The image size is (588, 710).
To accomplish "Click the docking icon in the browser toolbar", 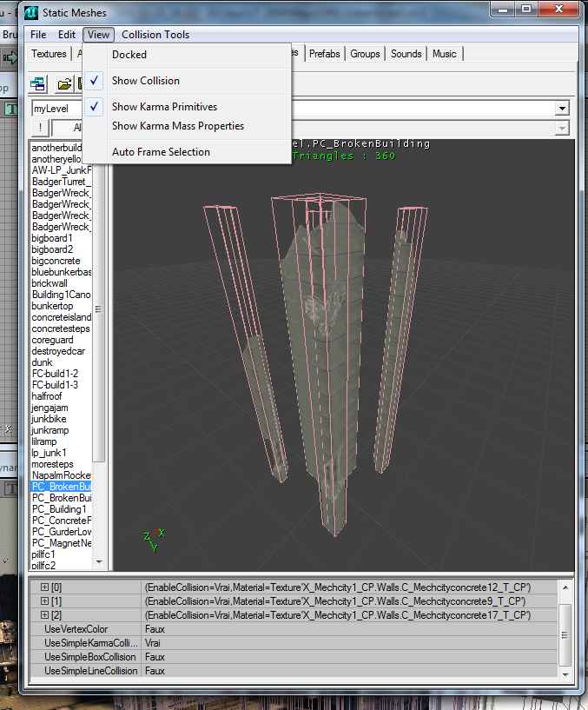I will pos(38,84).
